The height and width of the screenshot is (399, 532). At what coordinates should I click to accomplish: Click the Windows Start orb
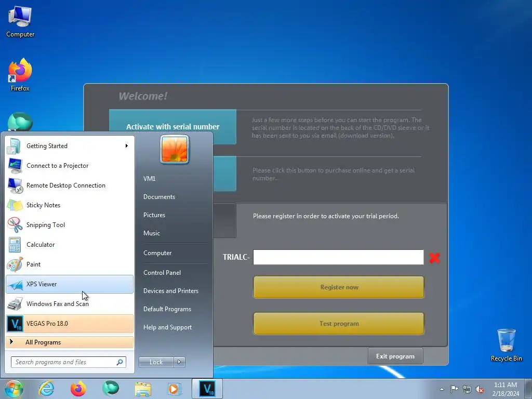(14, 389)
